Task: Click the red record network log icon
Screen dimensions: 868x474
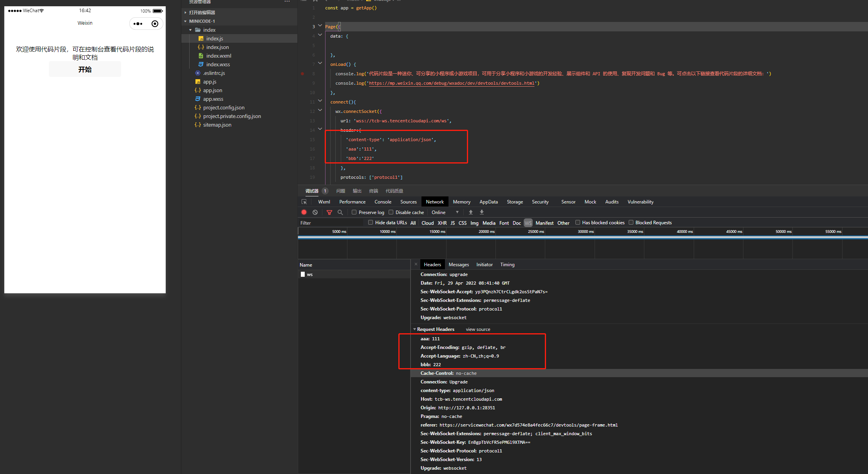Action: click(x=304, y=212)
